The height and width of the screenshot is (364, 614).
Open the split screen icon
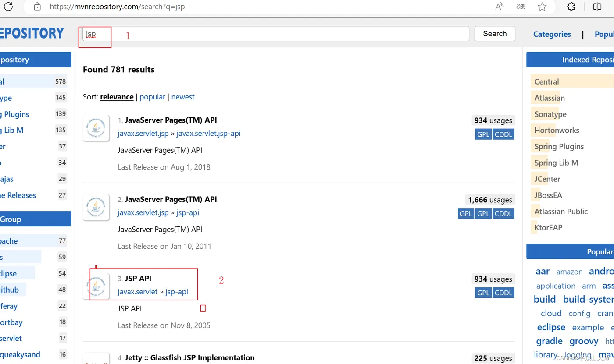pos(597,7)
